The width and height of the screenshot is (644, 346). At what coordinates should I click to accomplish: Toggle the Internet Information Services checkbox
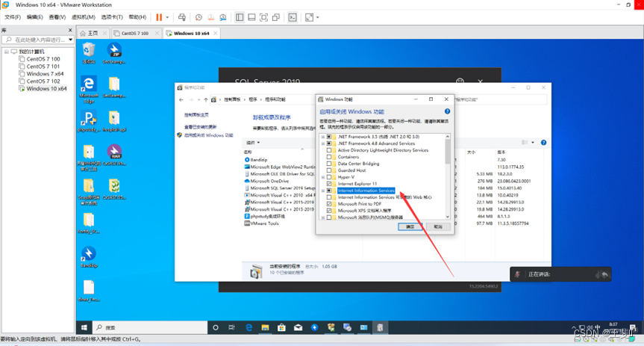pos(329,191)
